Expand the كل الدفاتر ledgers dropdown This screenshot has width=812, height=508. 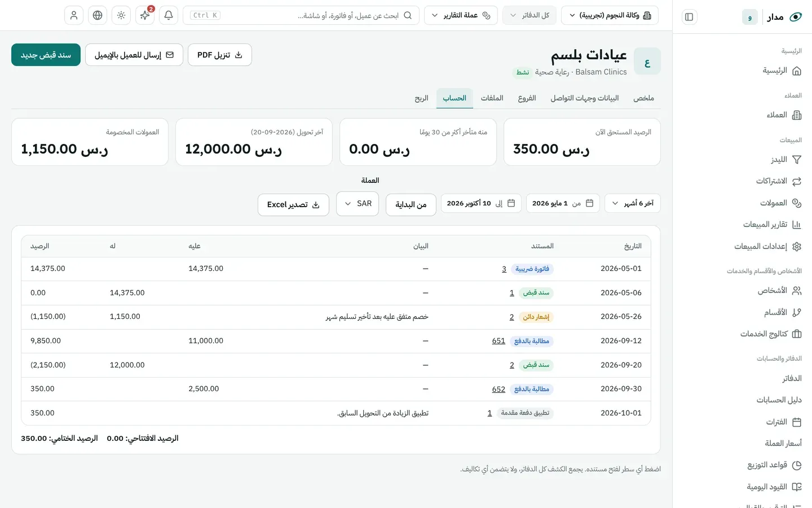(x=529, y=15)
